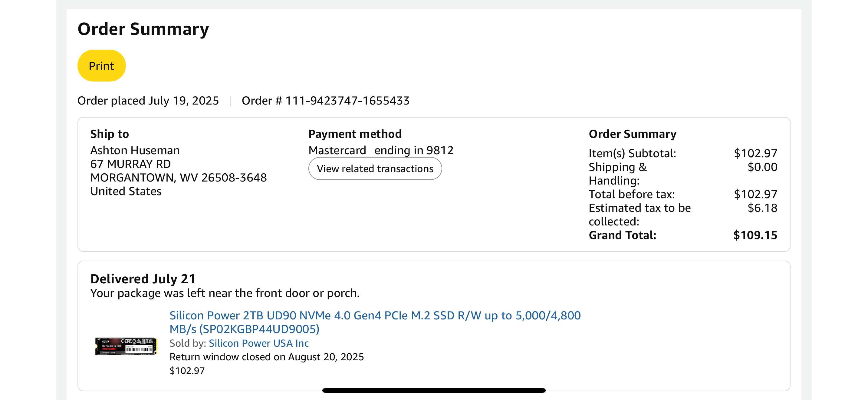Click the large Order Summary page title
The height and width of the screenshot is (400, 868).
click(x=143, y=29)
